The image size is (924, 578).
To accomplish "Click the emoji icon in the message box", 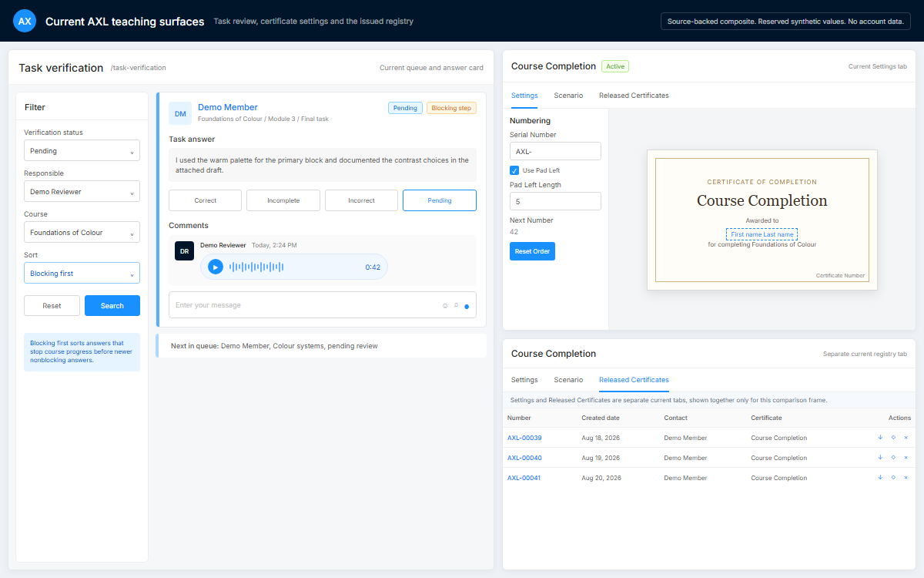I will 445,305.
